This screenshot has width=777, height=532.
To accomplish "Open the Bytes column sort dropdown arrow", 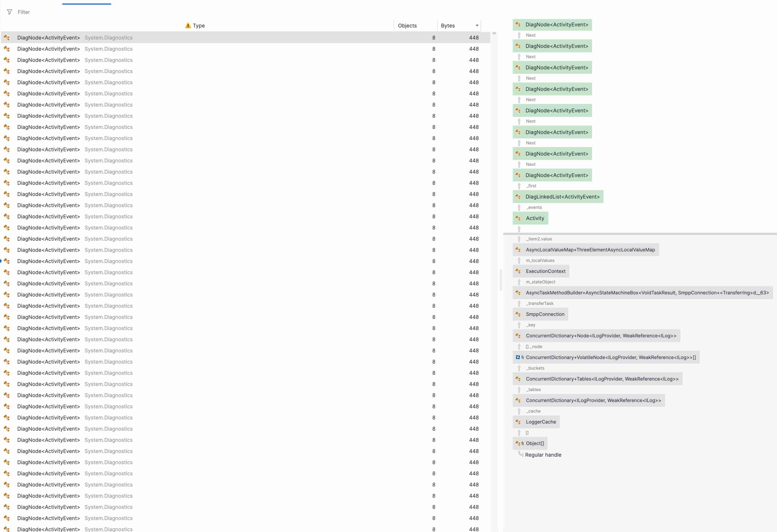I will point(477,26).
